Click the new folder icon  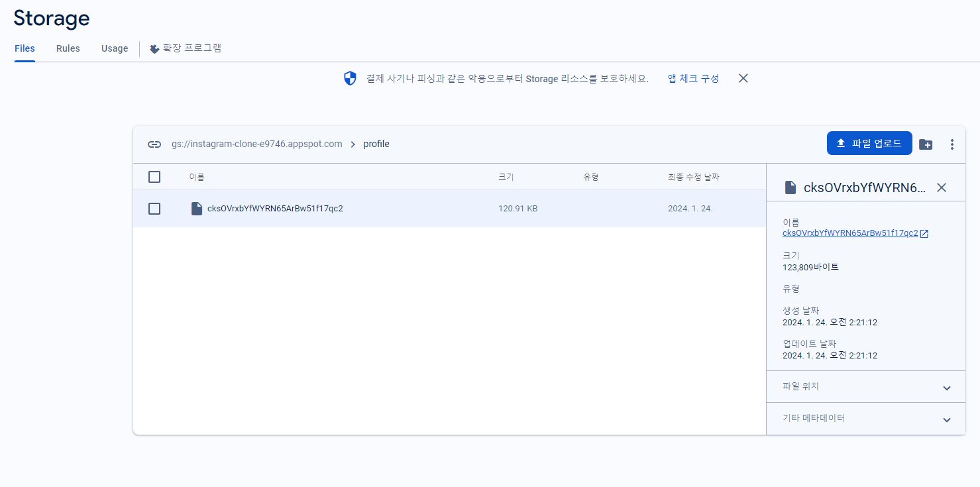926,144
